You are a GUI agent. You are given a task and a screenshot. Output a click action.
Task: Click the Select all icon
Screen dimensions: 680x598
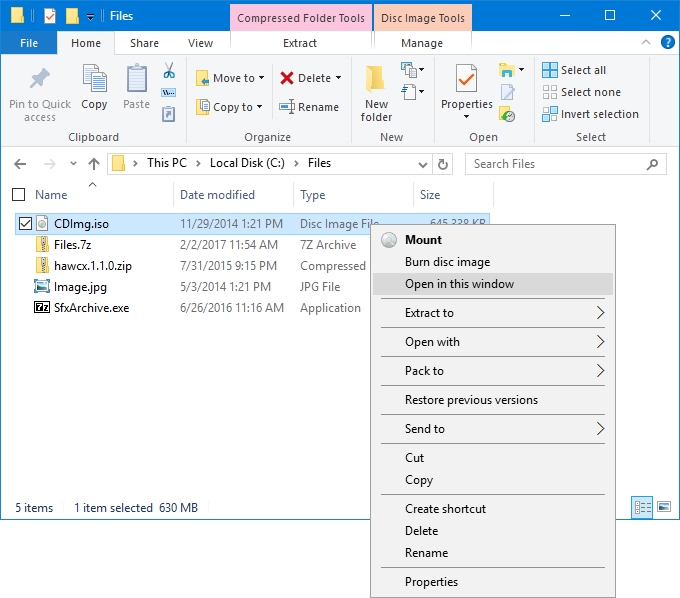tap(549, 70)
